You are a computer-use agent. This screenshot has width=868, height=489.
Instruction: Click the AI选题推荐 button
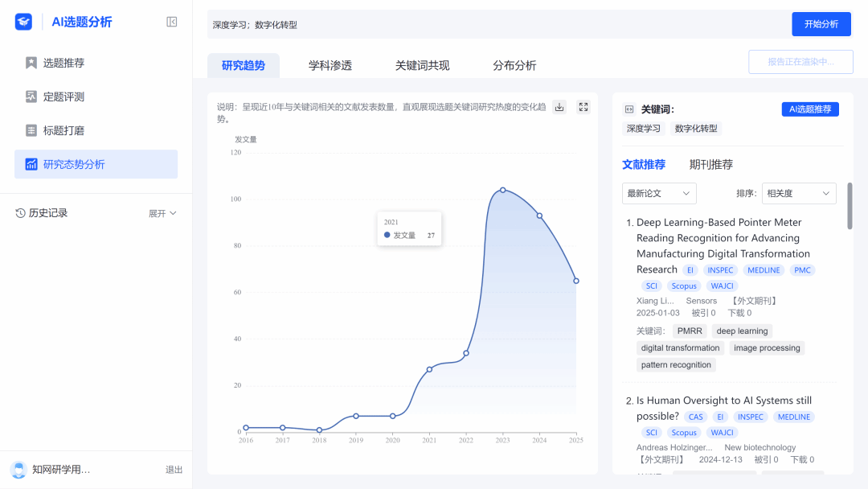pos(810,109)
